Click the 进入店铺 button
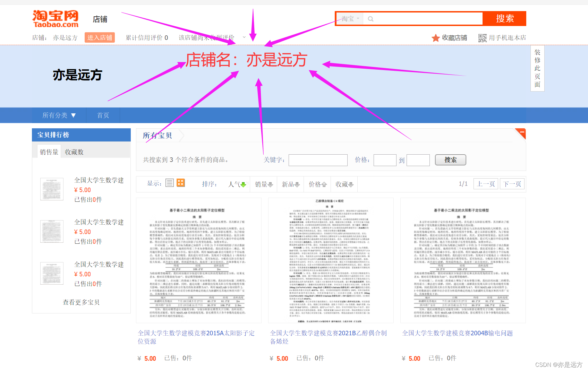This screenshot has width=588, height=371. pos(100,37)
